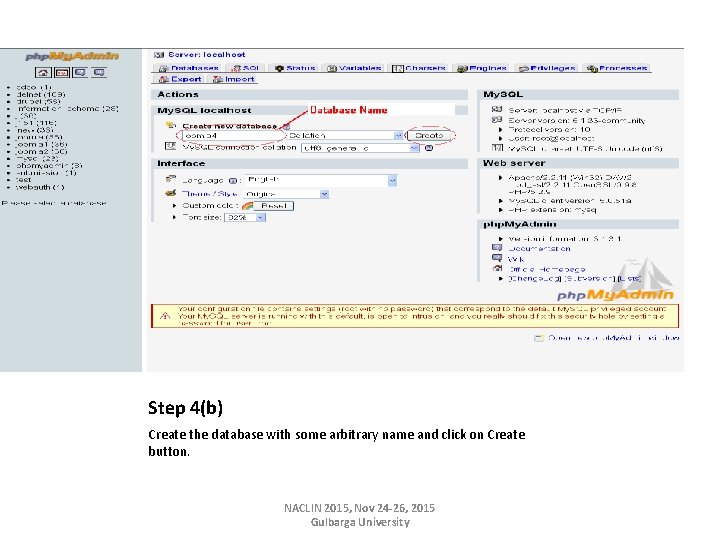Click the Create button
Viewport: 720px width, 540px height.
coord(429,135)
